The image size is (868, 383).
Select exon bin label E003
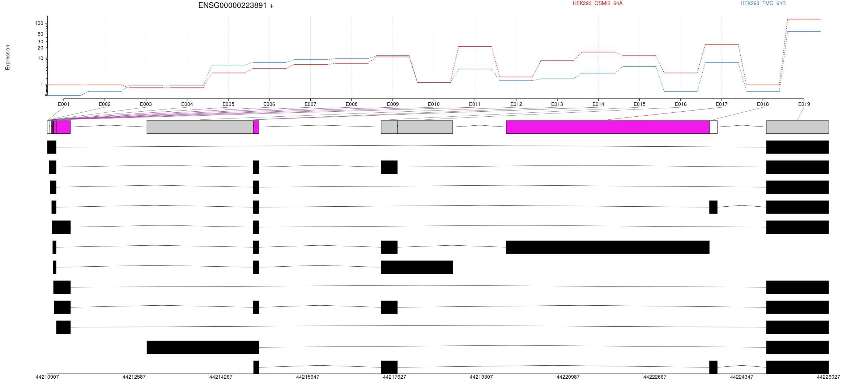146,104
